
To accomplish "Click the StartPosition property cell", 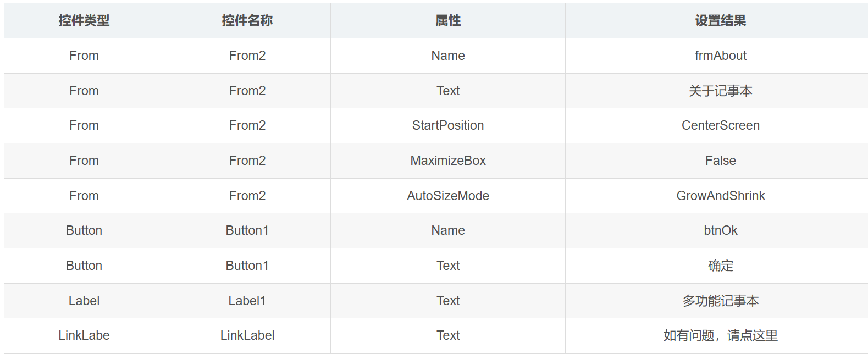I will [x=448, y=125].
